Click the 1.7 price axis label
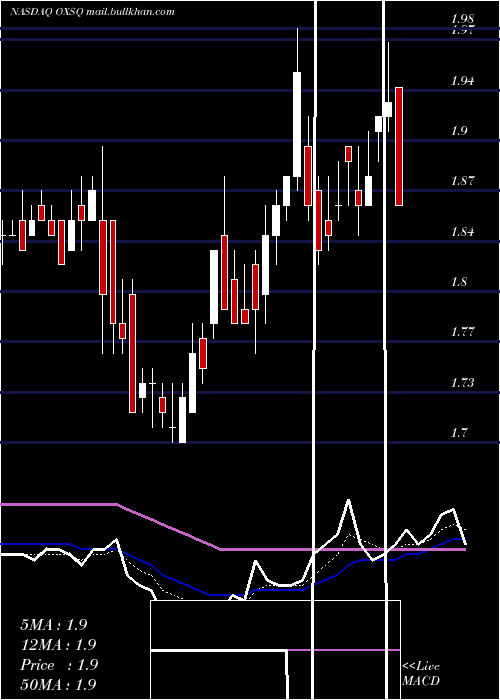500x700 pixels. 459,433
